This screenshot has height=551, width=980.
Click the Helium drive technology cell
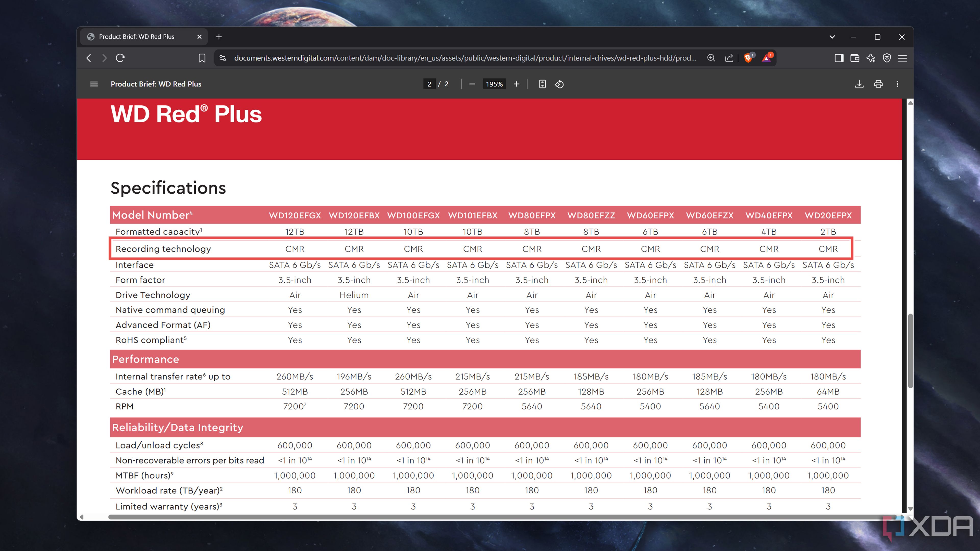tap(354, 295)
